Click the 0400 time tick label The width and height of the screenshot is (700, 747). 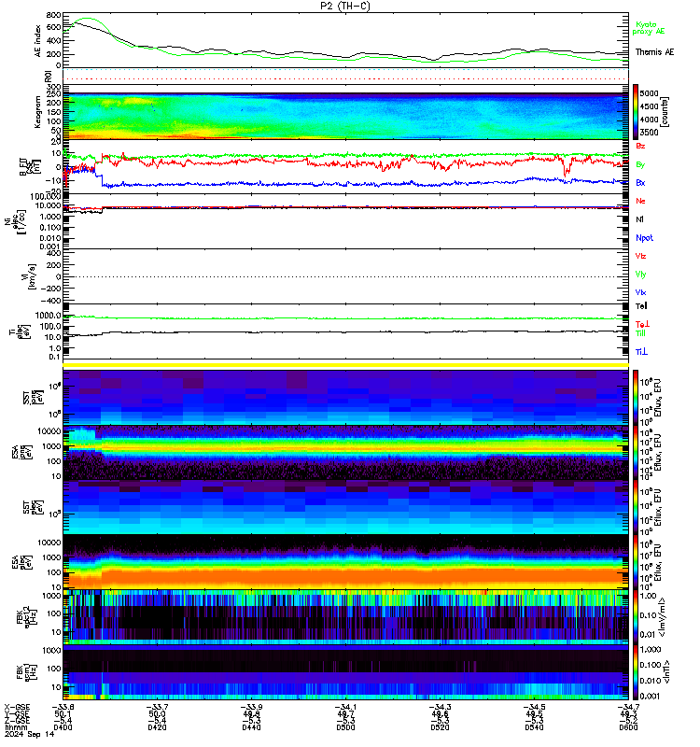[63, 727]
